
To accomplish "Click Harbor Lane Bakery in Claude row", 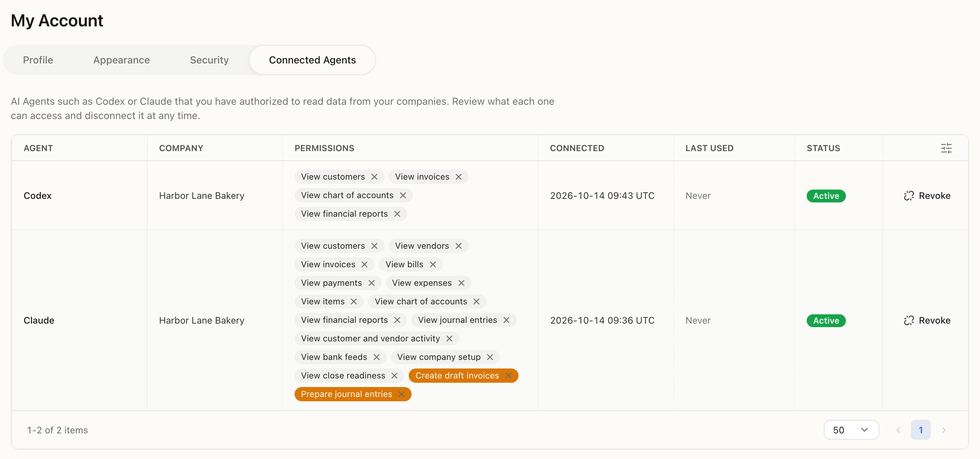I will [201, 321].
